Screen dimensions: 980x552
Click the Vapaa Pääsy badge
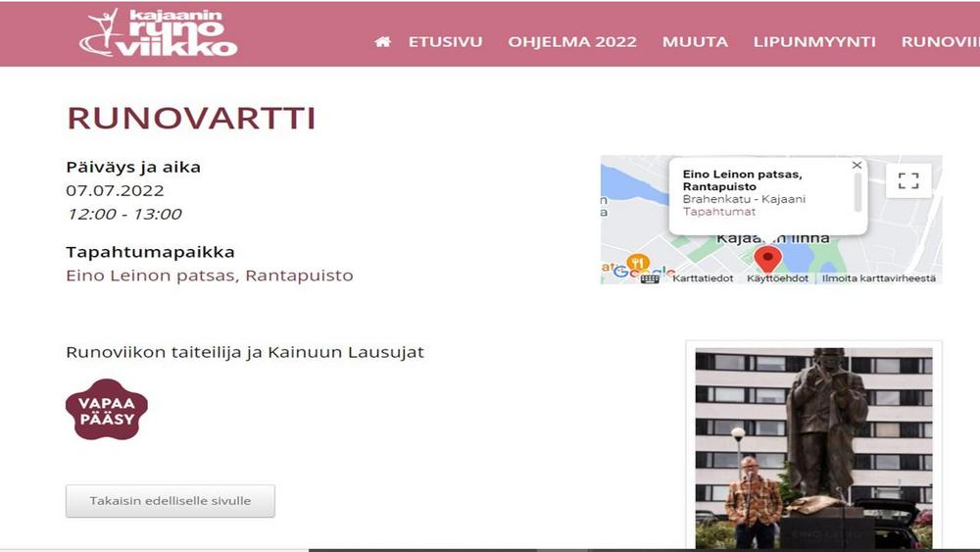106,410
